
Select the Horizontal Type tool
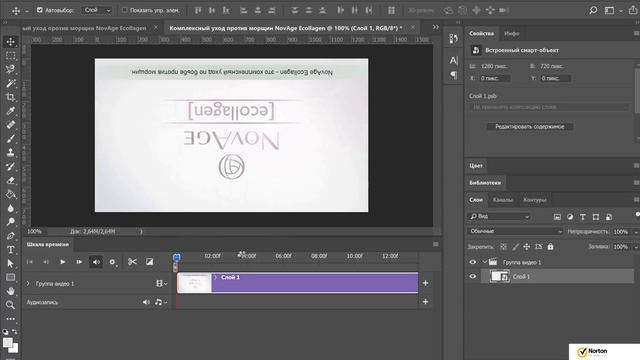11,250
